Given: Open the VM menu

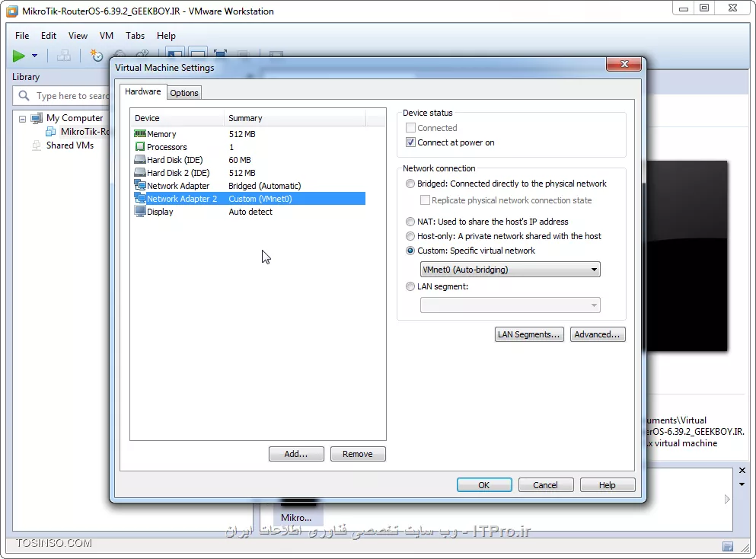Looking at the screenshot, I should tap(107, 36).
